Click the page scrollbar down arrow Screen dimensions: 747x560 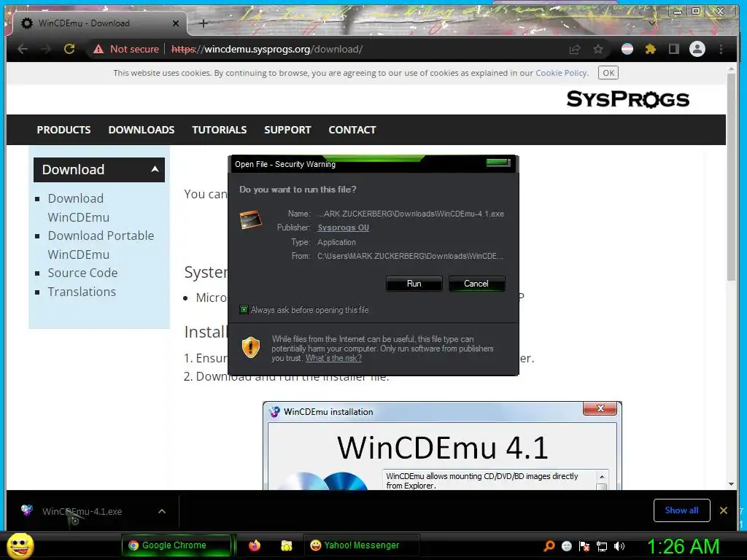[x=731, y=484]
